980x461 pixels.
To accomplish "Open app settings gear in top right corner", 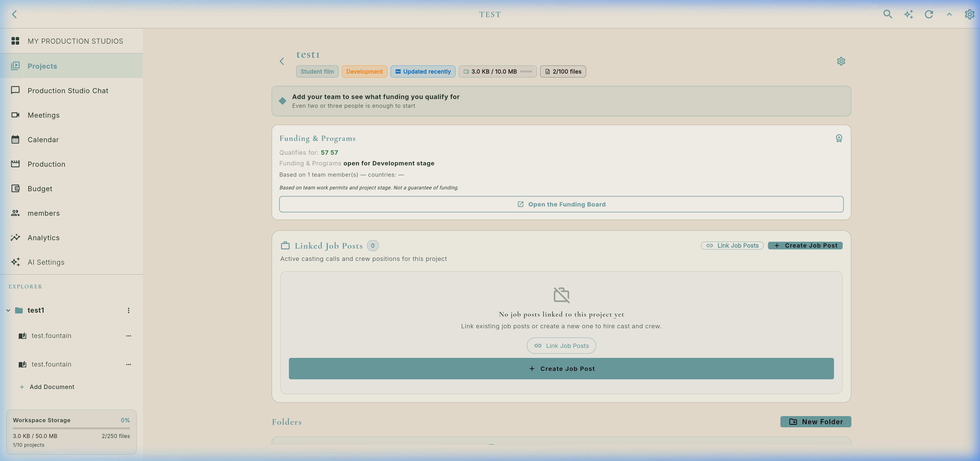I will point(969,14).
